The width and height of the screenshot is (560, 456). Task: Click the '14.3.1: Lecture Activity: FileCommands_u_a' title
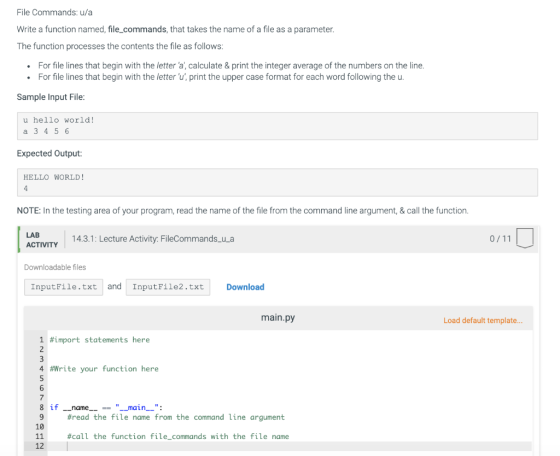pyautogui.click(x=153, y=239)
